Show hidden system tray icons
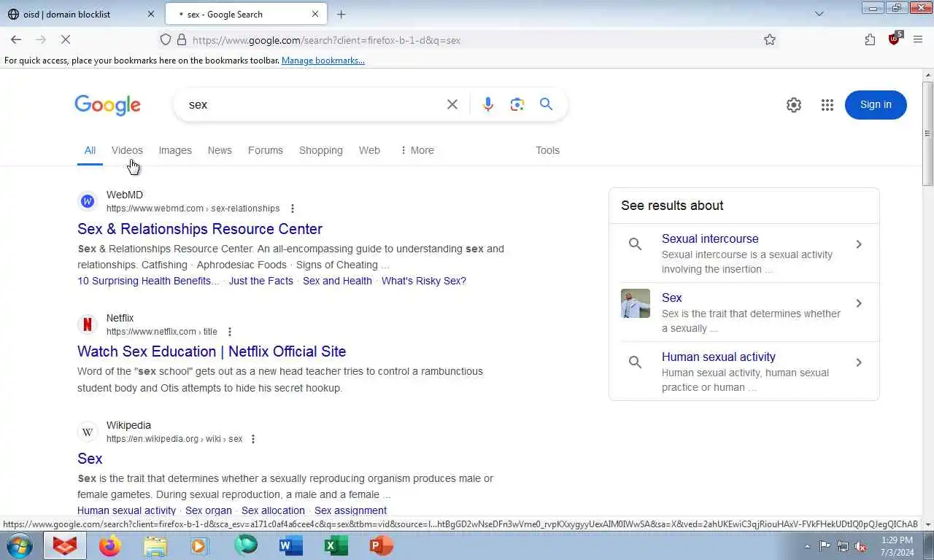 pos(807,546)
